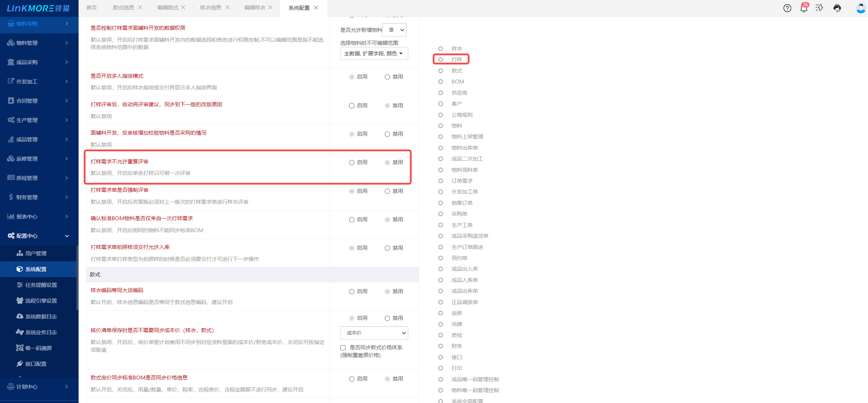Open notifications bell with 26 badge

pos(804,8)
